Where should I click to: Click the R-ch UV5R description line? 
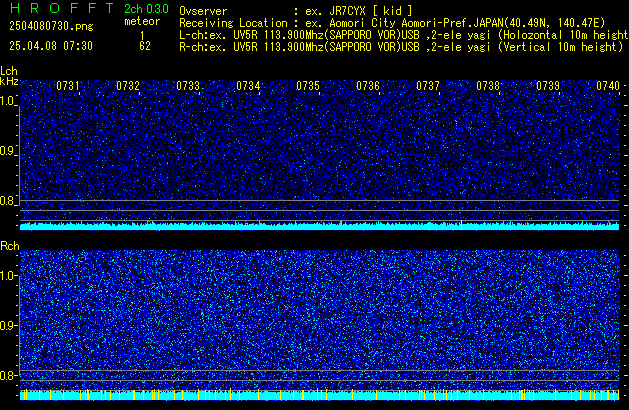tap(401, 47)
